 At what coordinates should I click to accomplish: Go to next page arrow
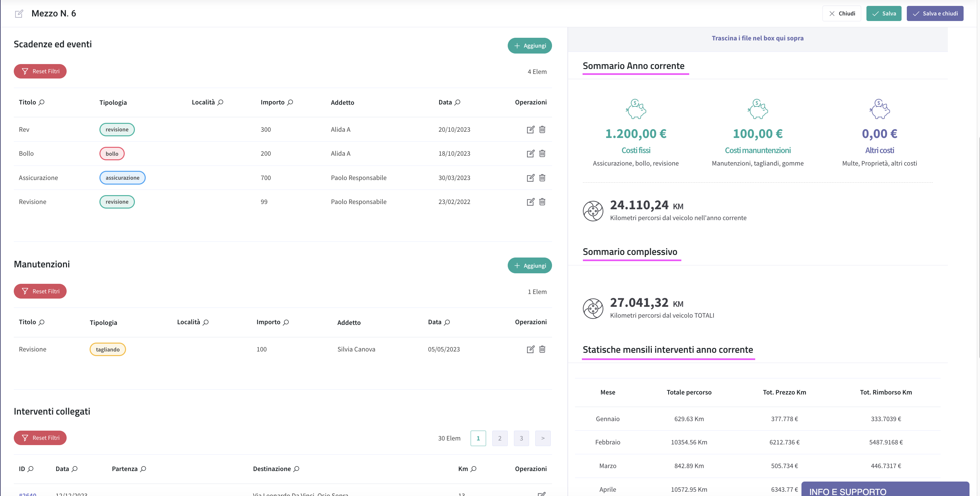[x=543, y=438]
